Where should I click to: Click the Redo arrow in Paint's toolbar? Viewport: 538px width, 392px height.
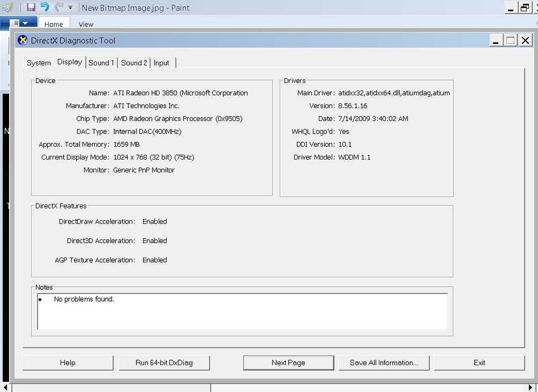coord(59,7)
